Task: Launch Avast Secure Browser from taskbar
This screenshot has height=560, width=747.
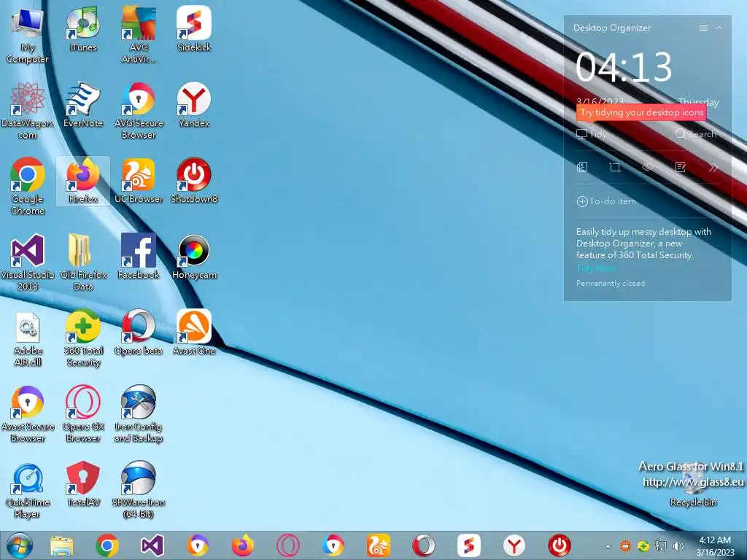Action: click(x=197, y=545)
